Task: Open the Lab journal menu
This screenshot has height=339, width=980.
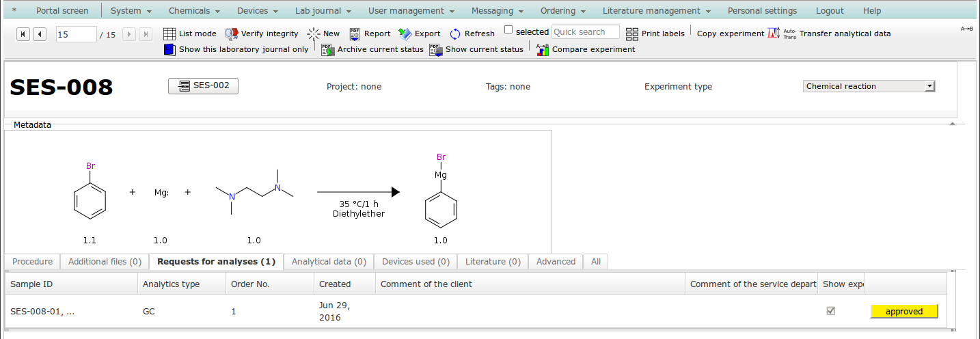Action: tap(323, 10)
